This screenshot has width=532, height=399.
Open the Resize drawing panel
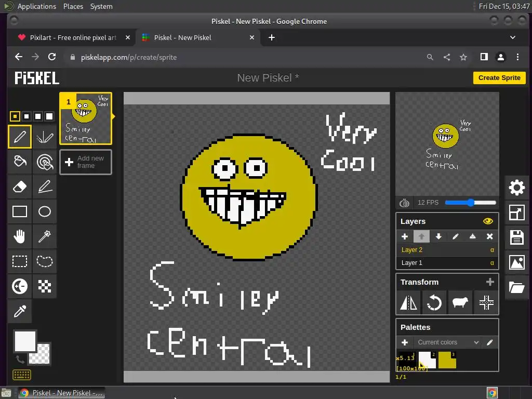pos(517,212)
